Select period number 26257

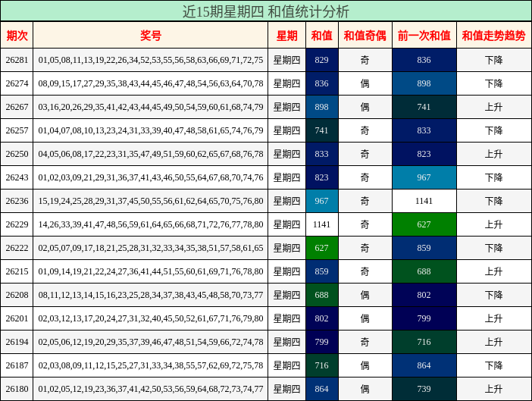click(17, 130)
